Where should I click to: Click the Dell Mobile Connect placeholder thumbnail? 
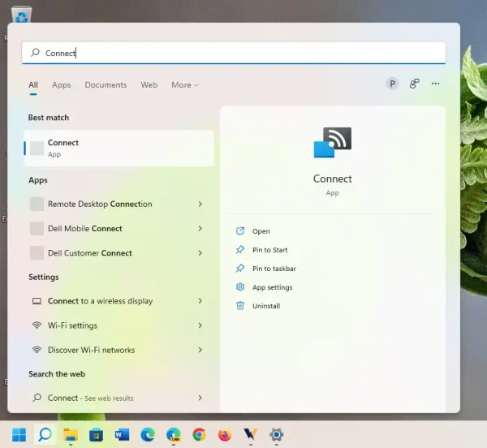click(37, 228)
